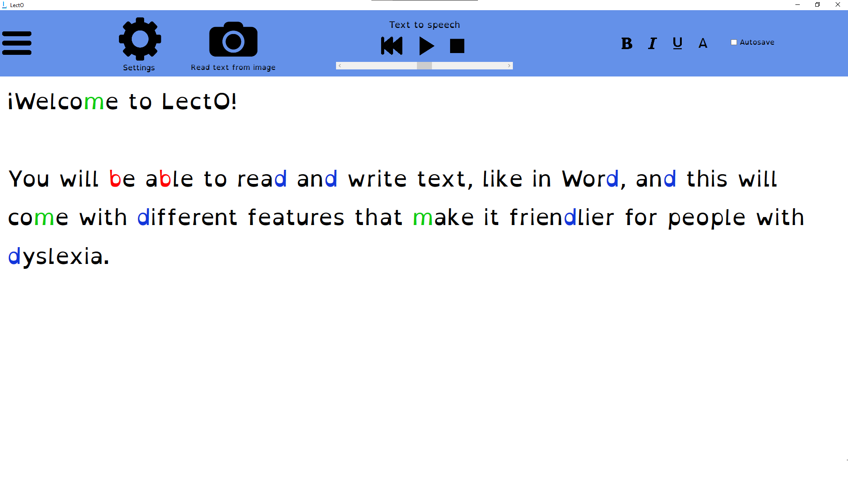Toggle underline formatting
The width and height of the screenshot is (848, 504).
click(x=677, y=43)
